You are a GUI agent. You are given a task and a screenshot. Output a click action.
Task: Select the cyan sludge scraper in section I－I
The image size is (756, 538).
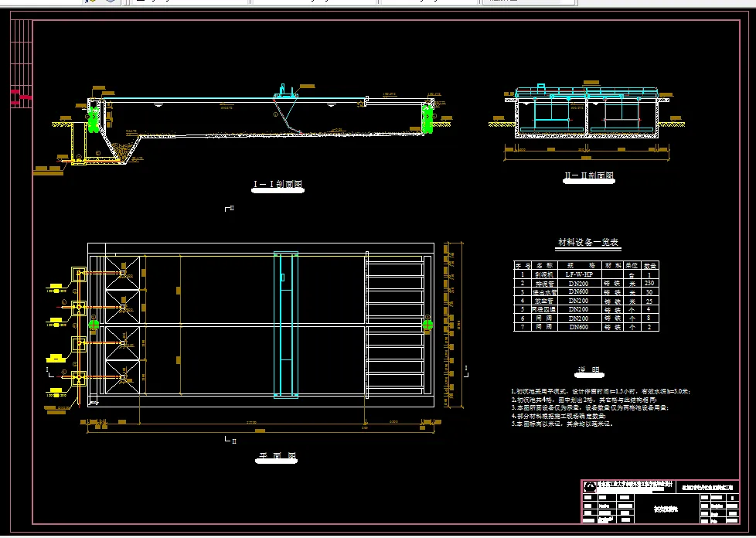point(288,109)
